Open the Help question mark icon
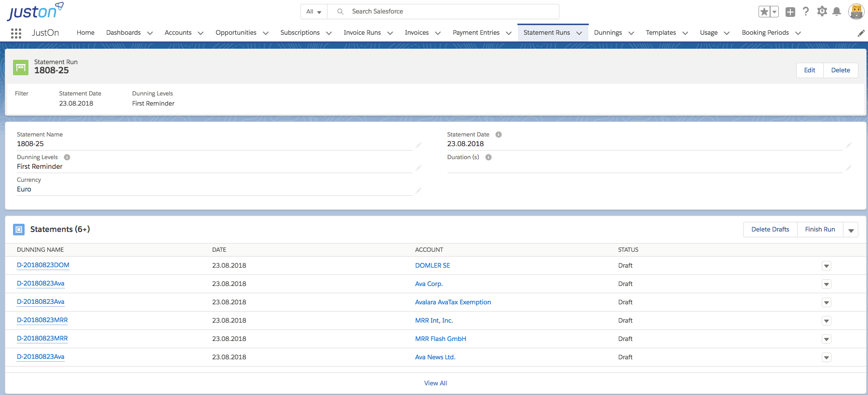 (806, 11)
